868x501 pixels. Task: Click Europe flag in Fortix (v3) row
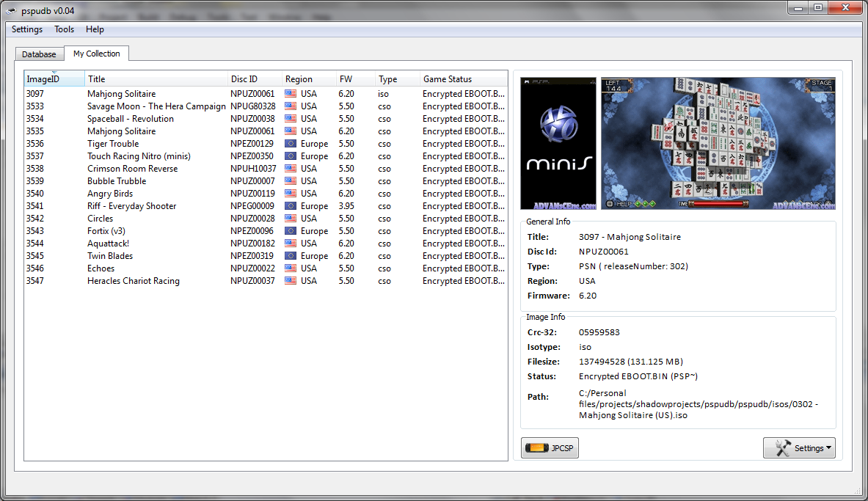coord(291,231)
